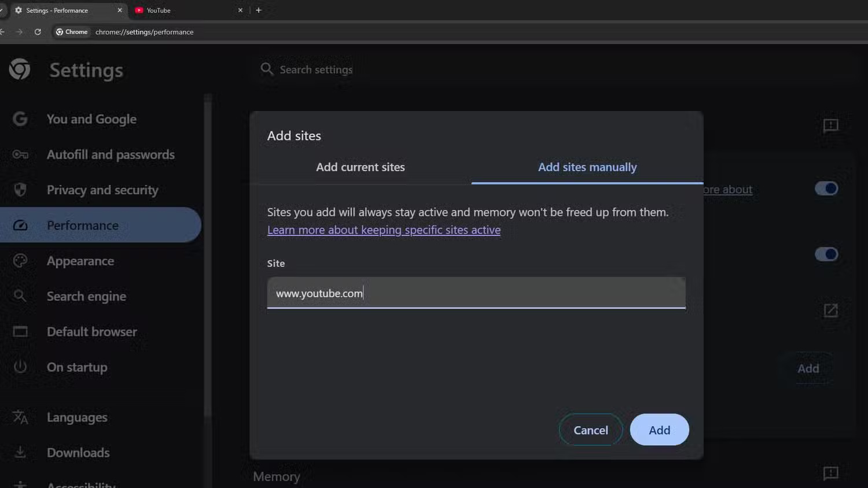The height and width of the screenshot is (488, 868).
Task: Open Languages settings section
Action: tap(77, 417)
